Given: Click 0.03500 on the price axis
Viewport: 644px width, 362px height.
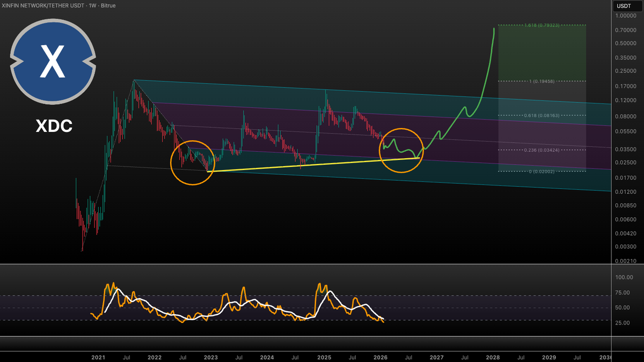Looking at the screenshot, I should coord(626,150).
